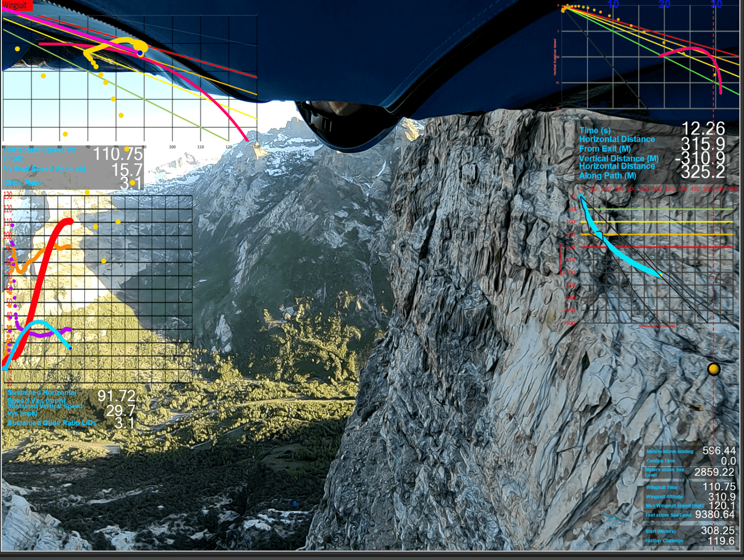Click the Start (Meters) value 308.25

[717, 530]
